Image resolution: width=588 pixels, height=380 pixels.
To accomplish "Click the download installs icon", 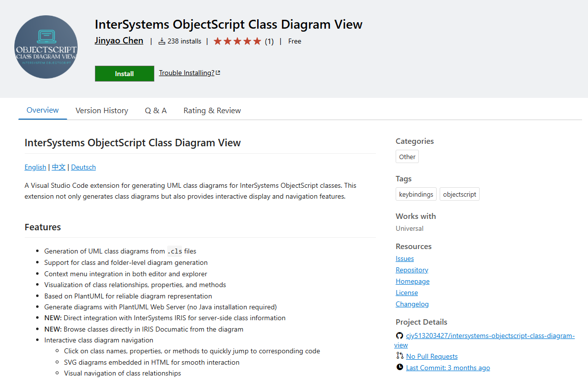I will coord(162,42).
